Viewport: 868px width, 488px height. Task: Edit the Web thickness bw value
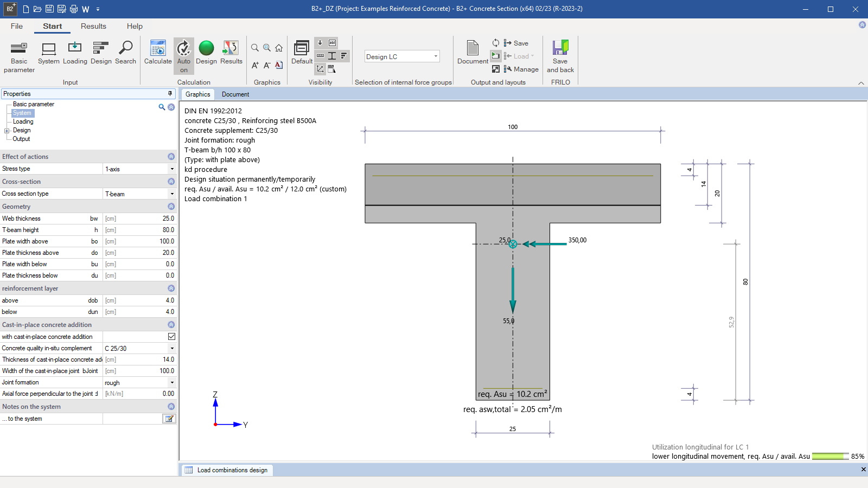coord(139,219)
